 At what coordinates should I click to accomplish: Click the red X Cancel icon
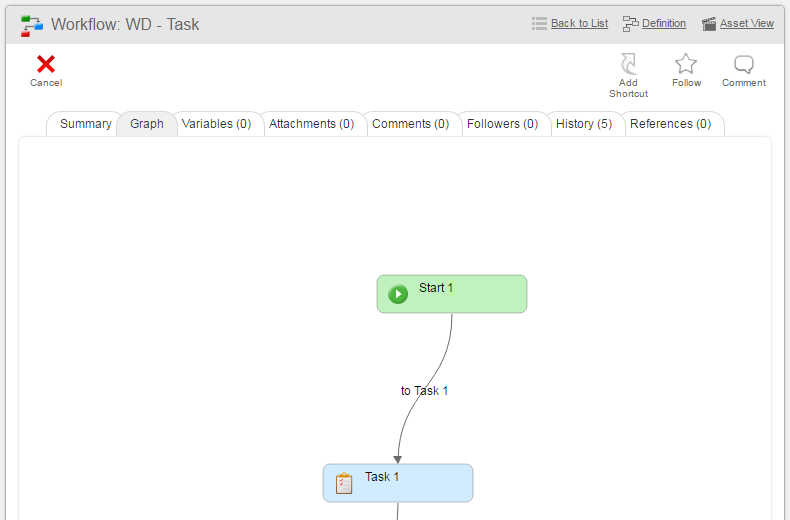[46, 65]
